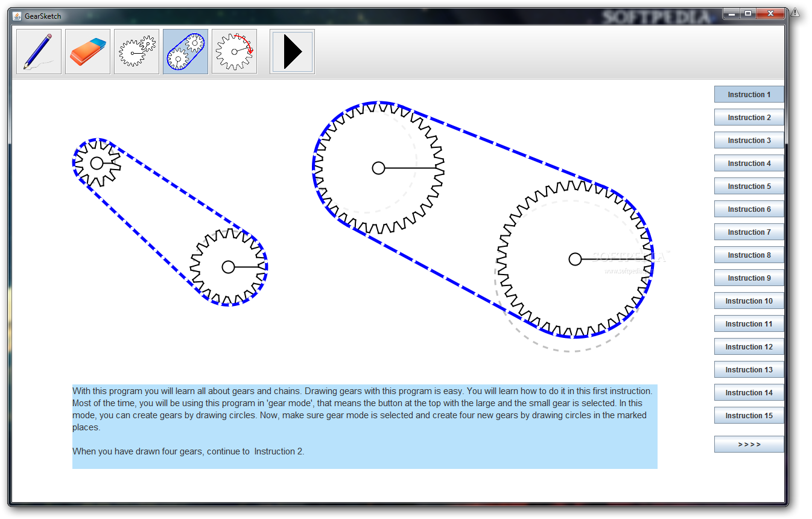Viewport: 812px width, 519px height.
Task: Open Instruction 5
Action: pos(749,186)
